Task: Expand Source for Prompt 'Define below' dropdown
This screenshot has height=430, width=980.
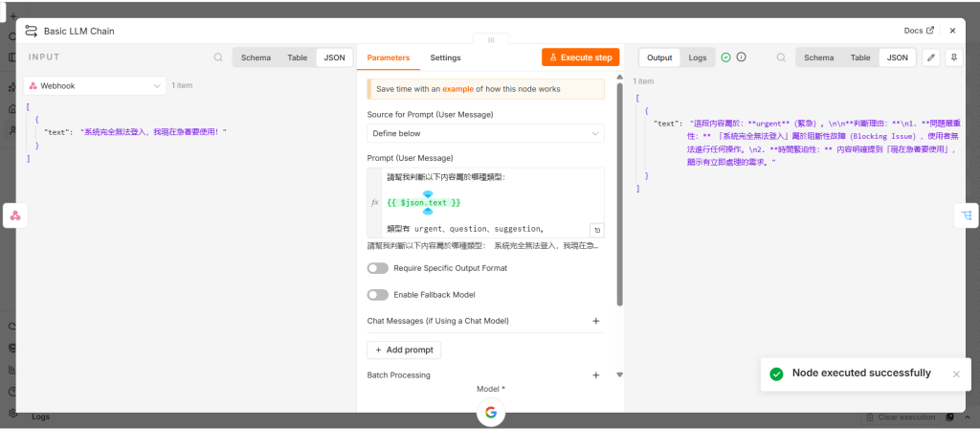Action: [x=485, y=133]
